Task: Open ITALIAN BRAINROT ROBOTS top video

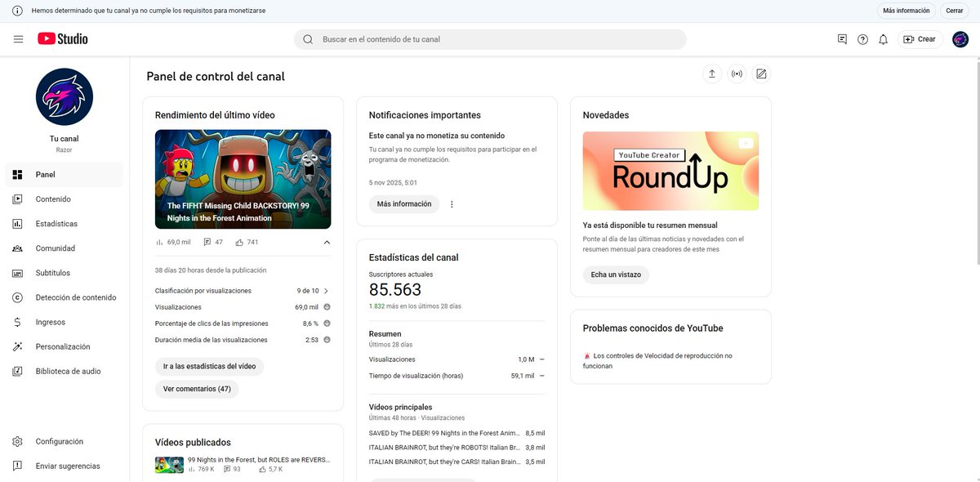Action: coord(457,448)
